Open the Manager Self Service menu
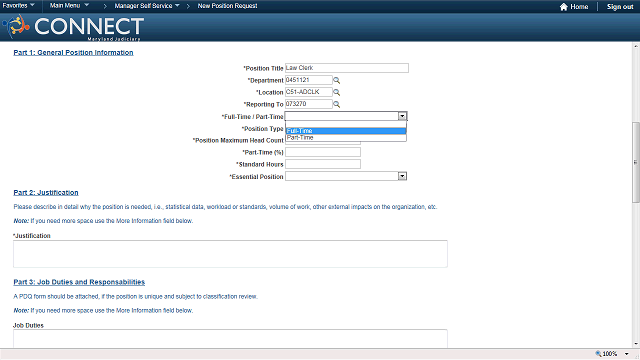Screen dimensions: 640x360 [x=147, y=6]
